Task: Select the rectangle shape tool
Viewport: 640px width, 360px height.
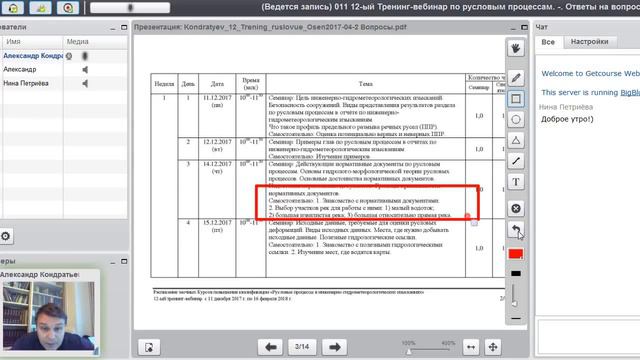Action: 516,99
